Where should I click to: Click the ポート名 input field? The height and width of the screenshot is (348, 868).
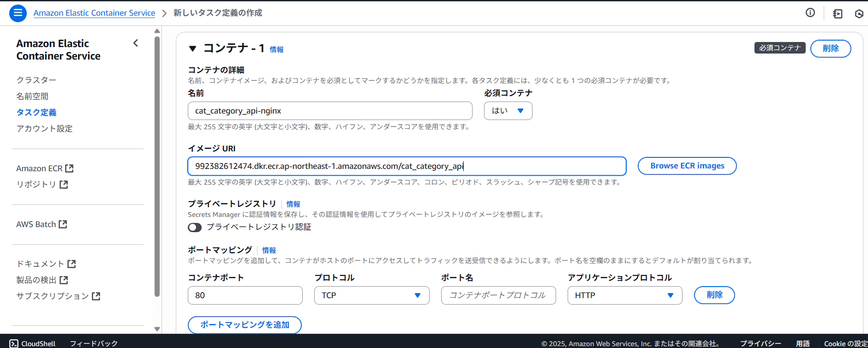498,295
